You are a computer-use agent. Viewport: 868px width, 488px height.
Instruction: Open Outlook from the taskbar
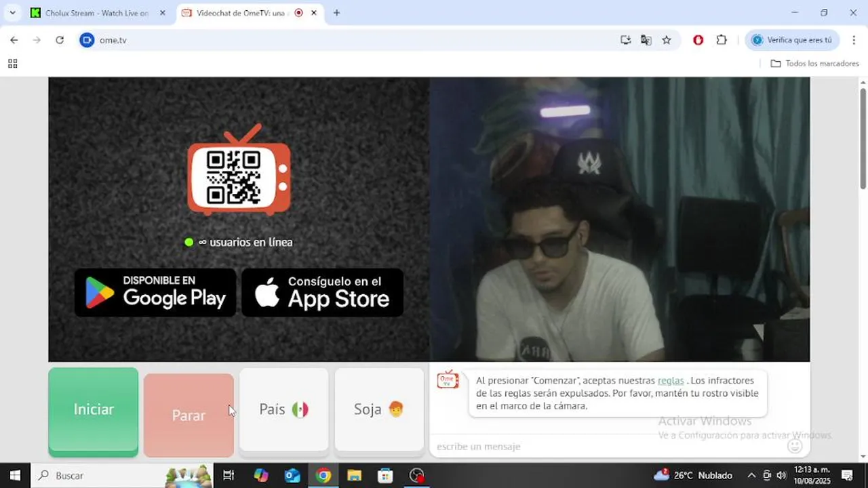tap(292, 476)
